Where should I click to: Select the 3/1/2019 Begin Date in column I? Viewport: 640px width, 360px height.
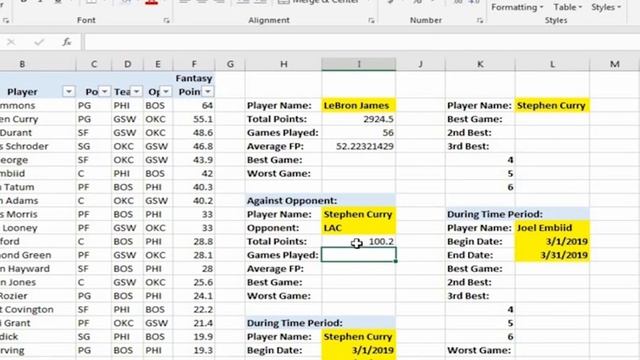click(358, 350)
